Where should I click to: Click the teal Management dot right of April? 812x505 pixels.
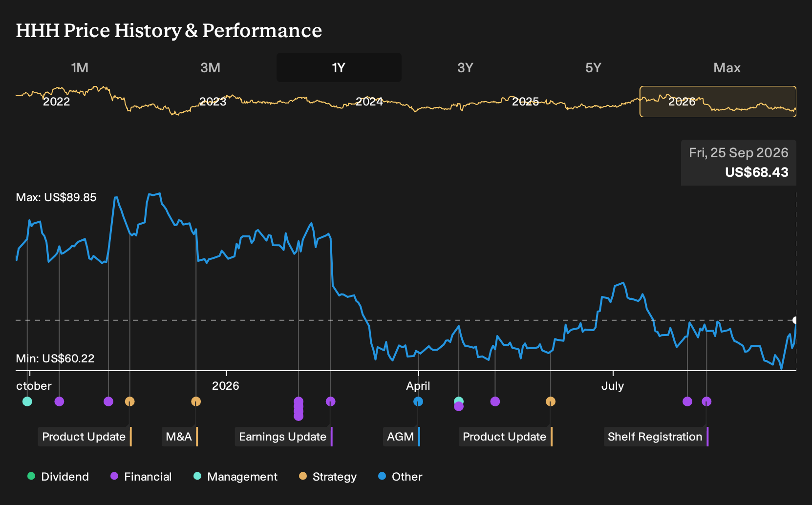pos(459,400)
